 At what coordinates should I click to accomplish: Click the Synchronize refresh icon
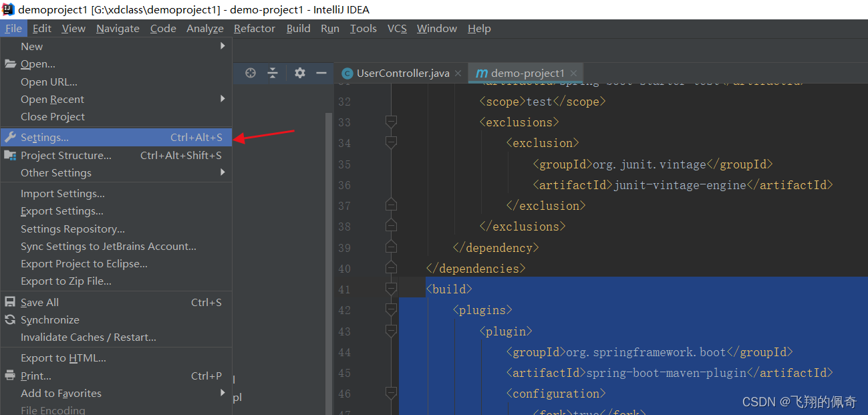[10, 319]
